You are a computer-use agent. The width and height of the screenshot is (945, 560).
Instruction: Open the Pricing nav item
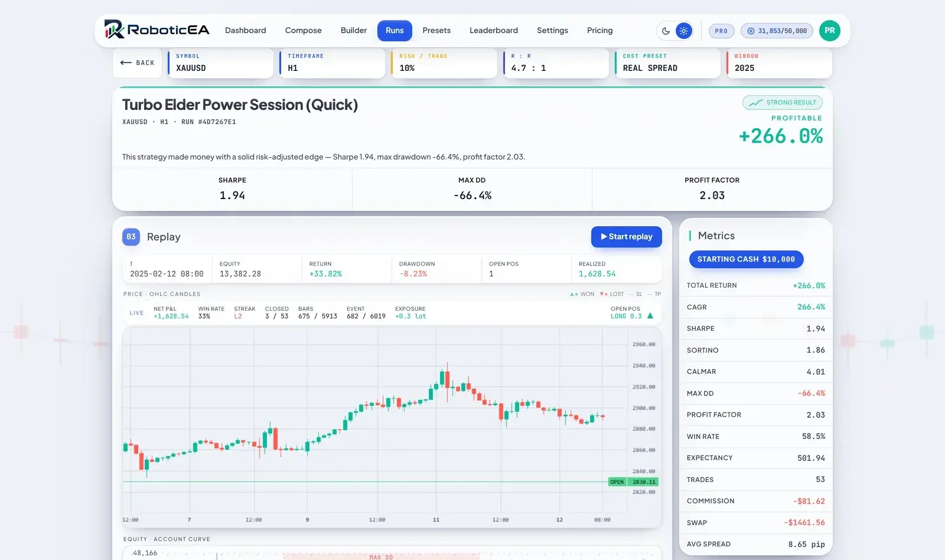pyautogui.click(x=599, y=30)
